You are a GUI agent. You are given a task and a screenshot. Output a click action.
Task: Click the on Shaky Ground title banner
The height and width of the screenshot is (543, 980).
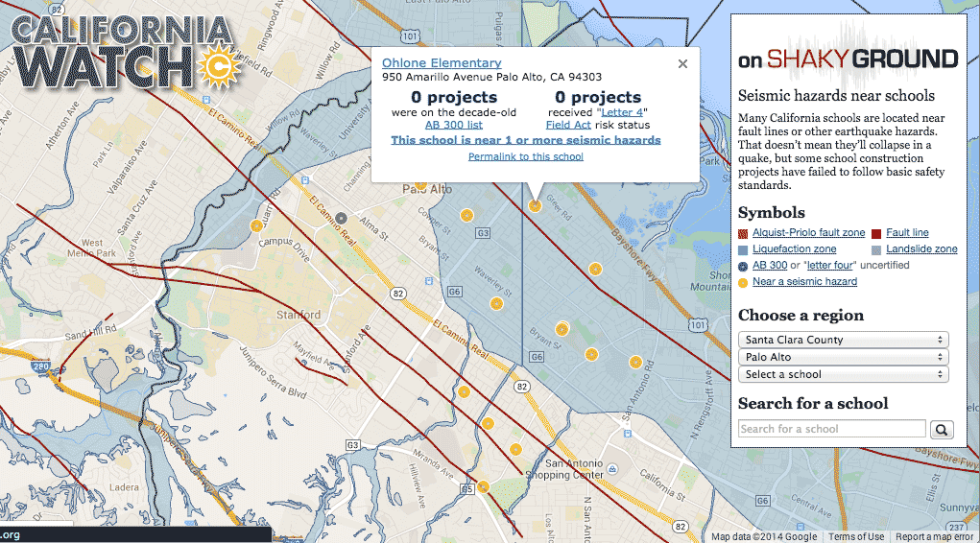848,59
